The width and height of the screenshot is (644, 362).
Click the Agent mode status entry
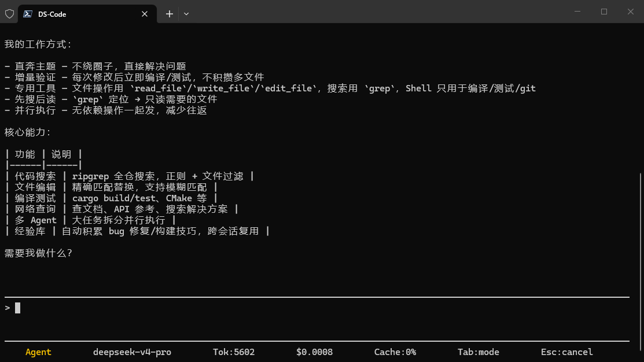(38, 352)
